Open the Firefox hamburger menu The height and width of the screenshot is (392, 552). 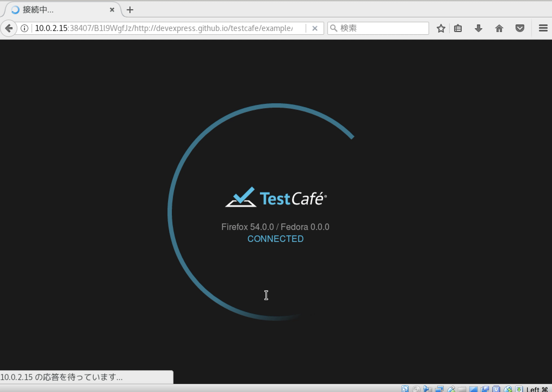click(543, 28)
